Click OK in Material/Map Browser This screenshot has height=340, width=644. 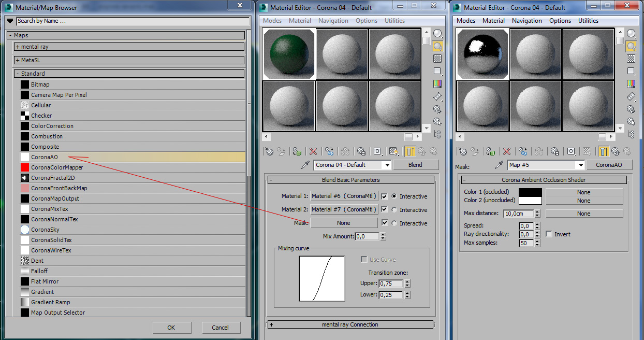tap(171, 328)
